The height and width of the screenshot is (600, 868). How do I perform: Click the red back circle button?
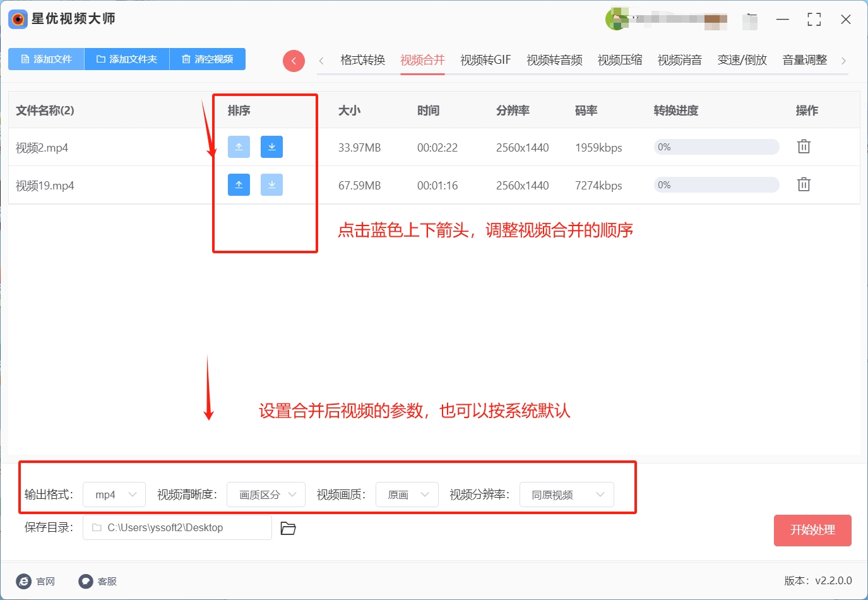click(x=294, y=61)
